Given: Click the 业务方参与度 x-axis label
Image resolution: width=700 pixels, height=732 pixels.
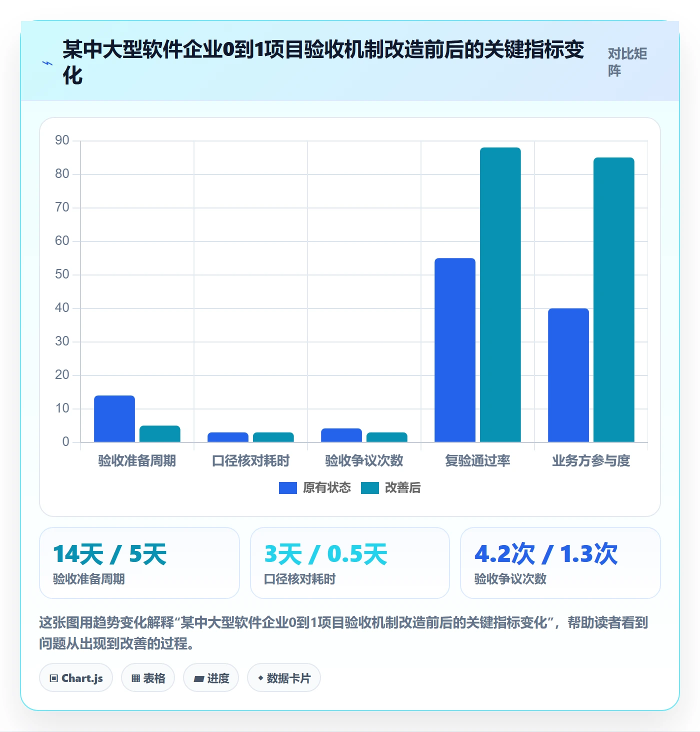Looking at the screenshot, I should point(591,460).
